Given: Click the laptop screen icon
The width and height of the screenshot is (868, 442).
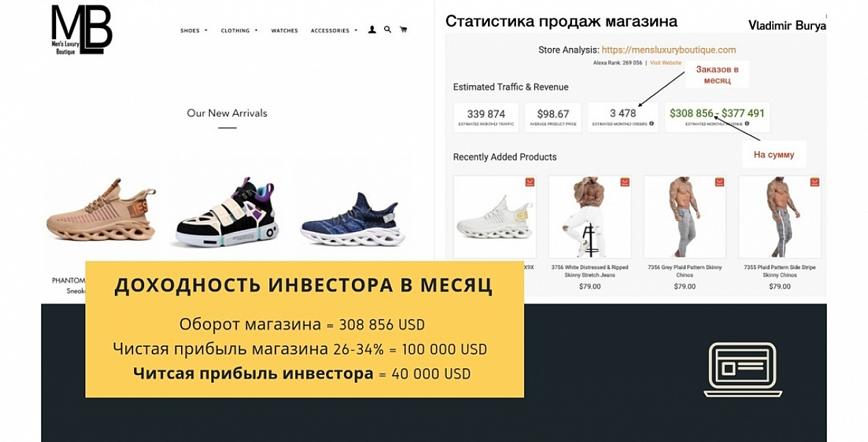Looking at the screenshot, I should coord(743,369).
